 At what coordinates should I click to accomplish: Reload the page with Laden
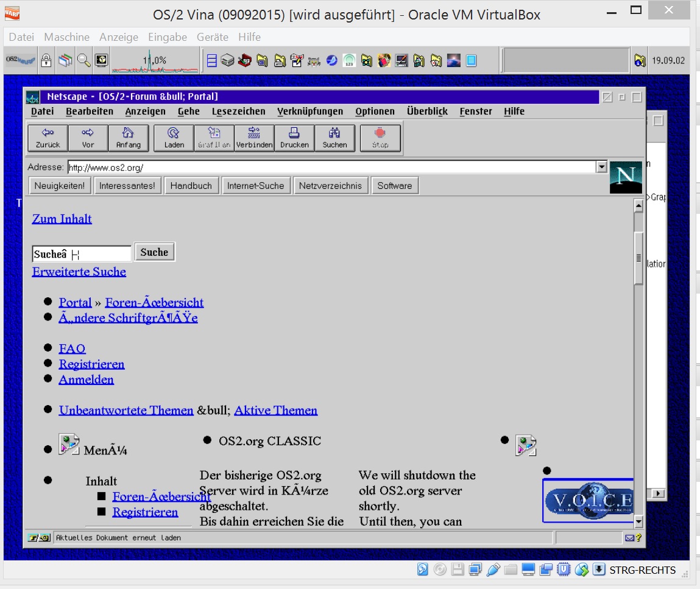pos(174,138)
